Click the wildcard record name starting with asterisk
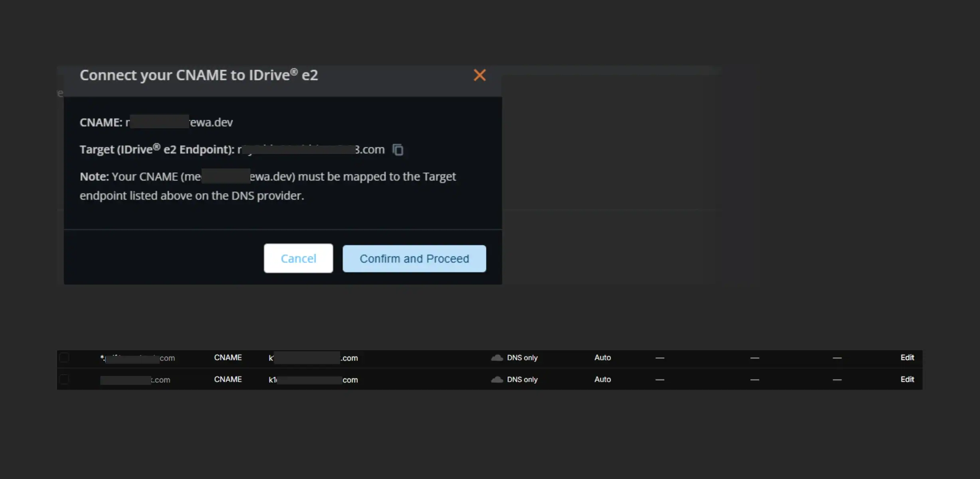 (x=138, y=358)
